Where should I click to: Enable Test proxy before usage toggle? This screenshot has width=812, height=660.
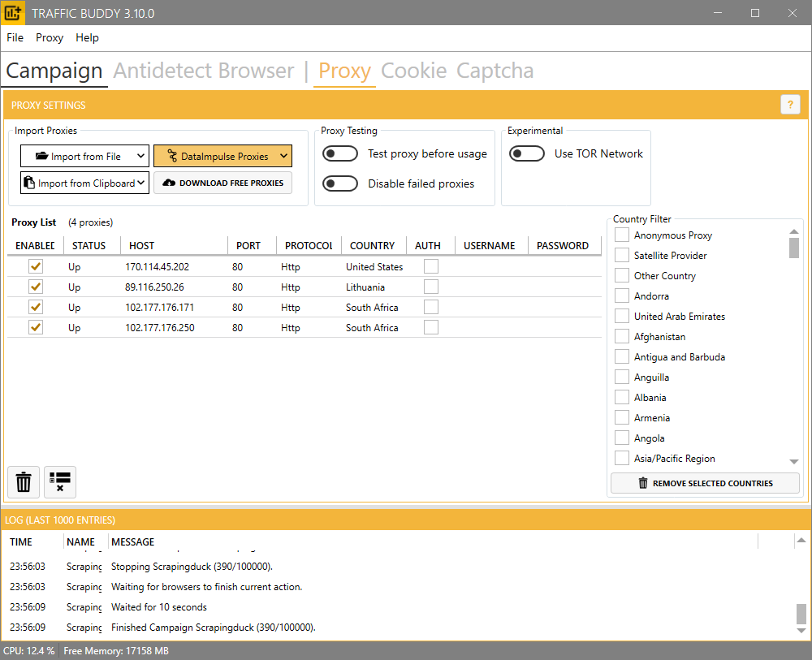[x=340, y=154]
